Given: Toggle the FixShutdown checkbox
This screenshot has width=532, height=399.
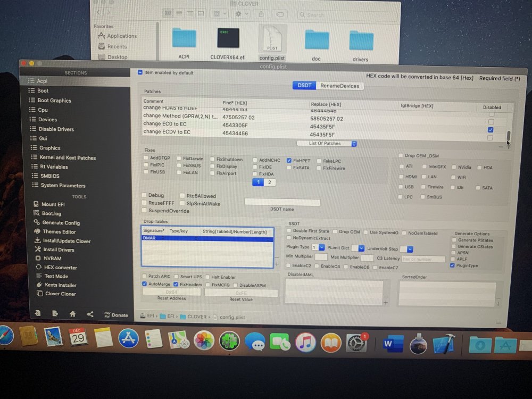Looking at the screenshot, I should point(212,159).
